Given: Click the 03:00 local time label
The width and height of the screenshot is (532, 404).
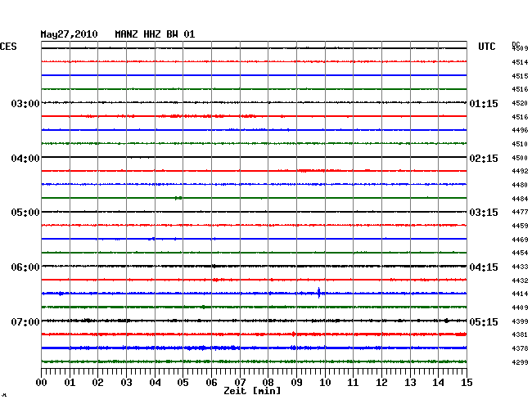Looking at the screenshot, I should (x=25, y=104).
